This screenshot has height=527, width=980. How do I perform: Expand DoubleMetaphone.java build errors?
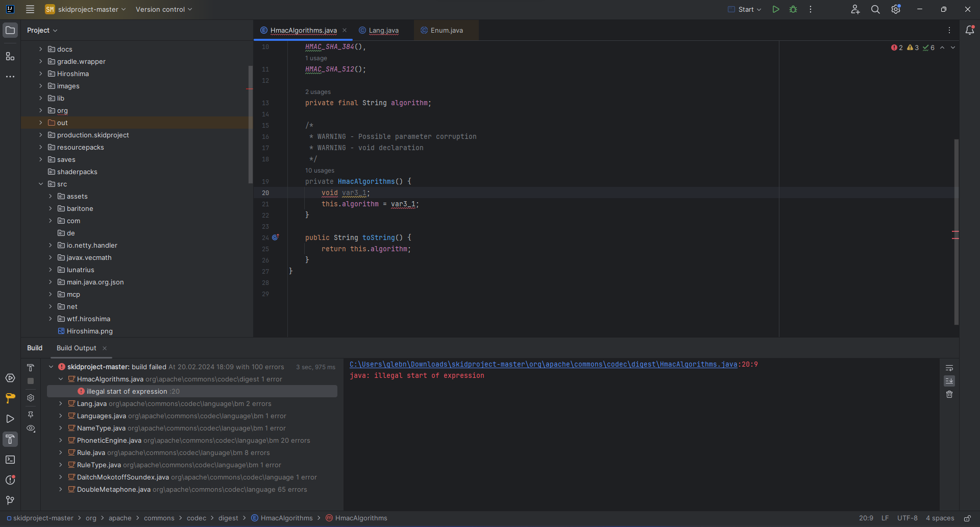pyautogui.click(x=61, y=489)
